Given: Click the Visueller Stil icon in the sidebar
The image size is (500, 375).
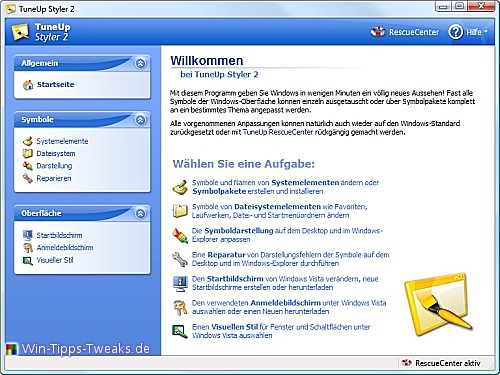Looking at the screenshot, I should pyautogui.click(x=28, y=260).
